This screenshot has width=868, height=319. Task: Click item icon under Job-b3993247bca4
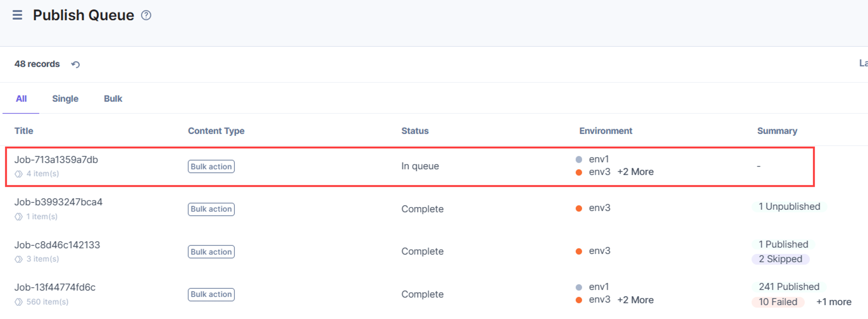pyautogui.click(x=19, y=216)
